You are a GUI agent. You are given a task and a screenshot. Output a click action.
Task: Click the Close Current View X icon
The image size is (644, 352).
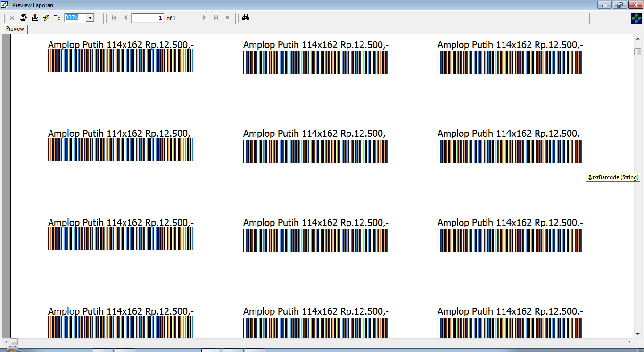tap(12, 18)
